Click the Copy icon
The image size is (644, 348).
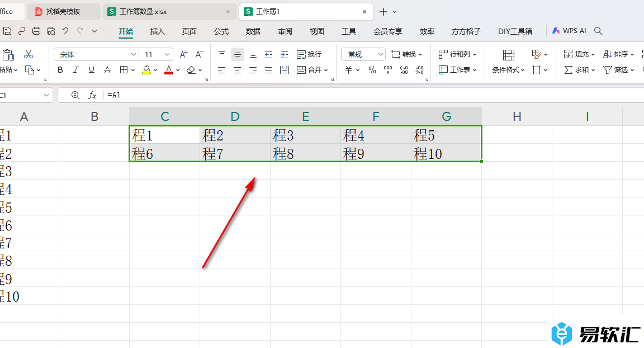click(30, 70)
